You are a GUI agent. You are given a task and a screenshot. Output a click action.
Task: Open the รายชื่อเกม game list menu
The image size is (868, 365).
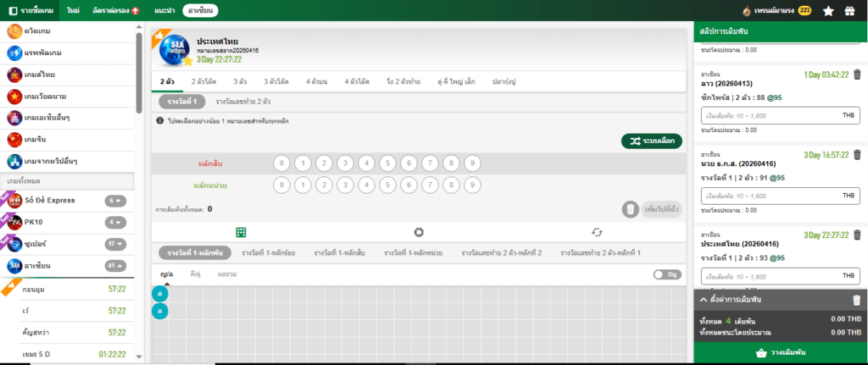coord(31,10)
